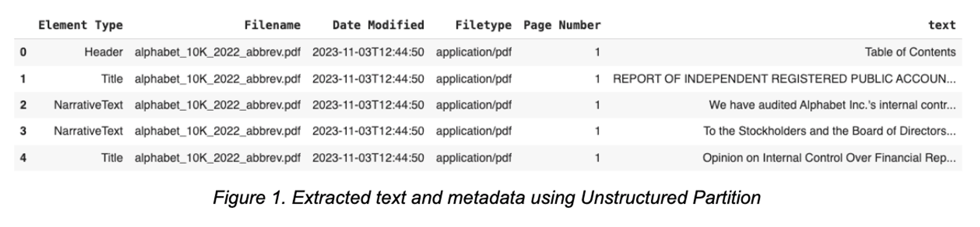Screen dimensions: 980x227
Task: Click row index 0
Action: 23,52
